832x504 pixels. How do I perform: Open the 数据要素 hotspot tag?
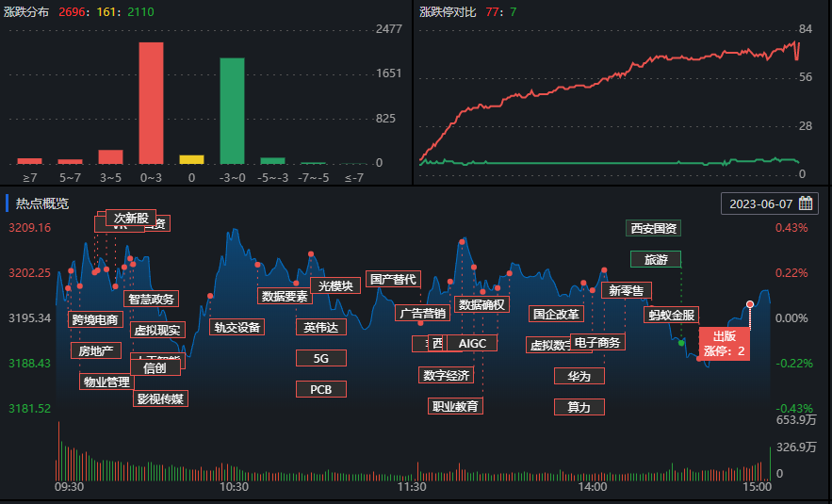coord(284,296)
